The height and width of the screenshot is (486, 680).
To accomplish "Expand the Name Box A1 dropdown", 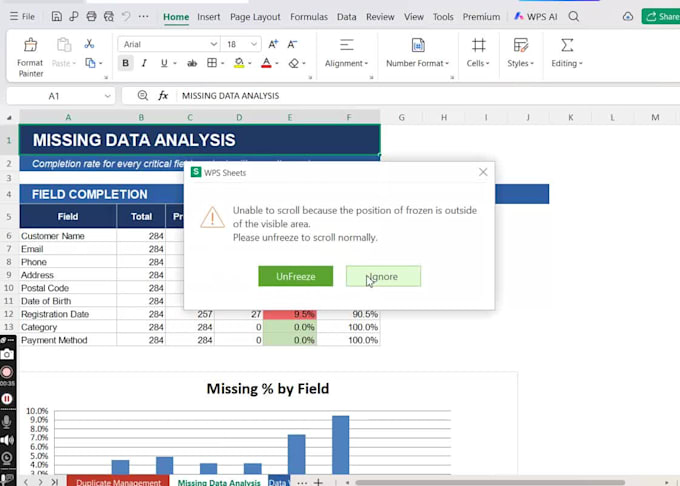I will 108,96.
